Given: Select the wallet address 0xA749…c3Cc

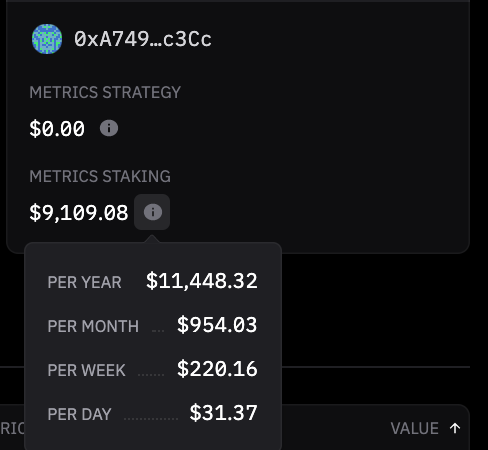Looking at the screenshot, I should click(x=143, y=39).
